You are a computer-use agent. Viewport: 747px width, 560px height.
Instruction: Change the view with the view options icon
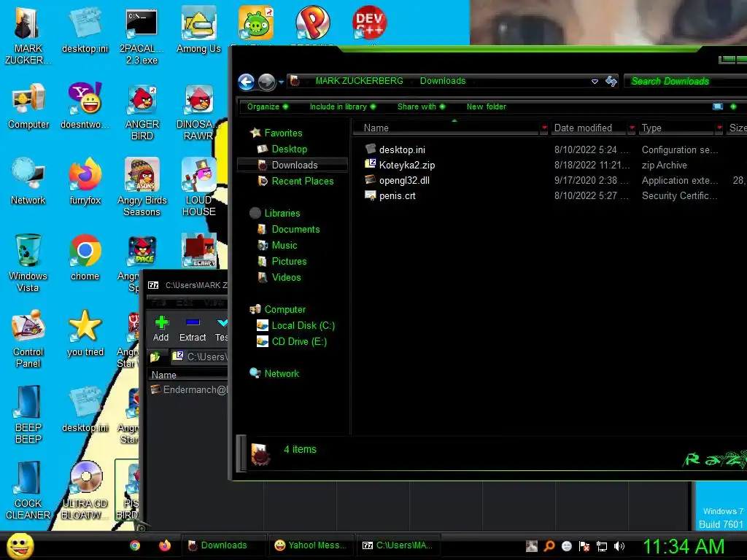point(718,106)
